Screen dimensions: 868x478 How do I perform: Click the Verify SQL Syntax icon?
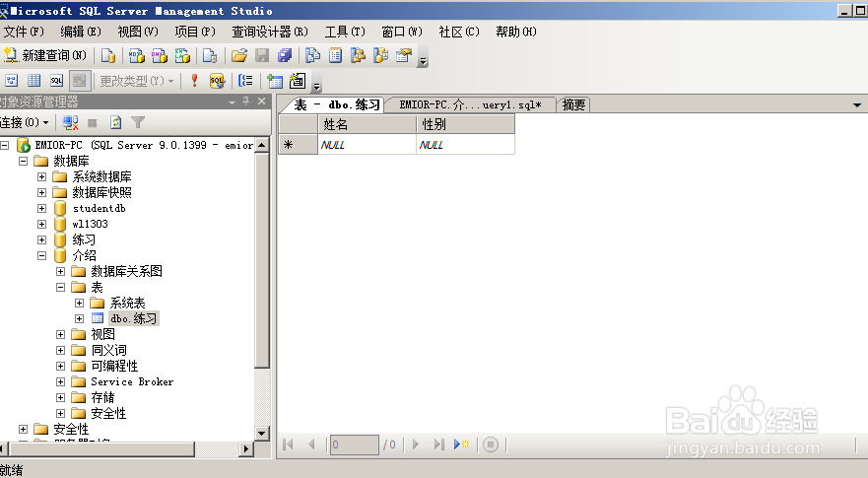click(x=217, y=81)
